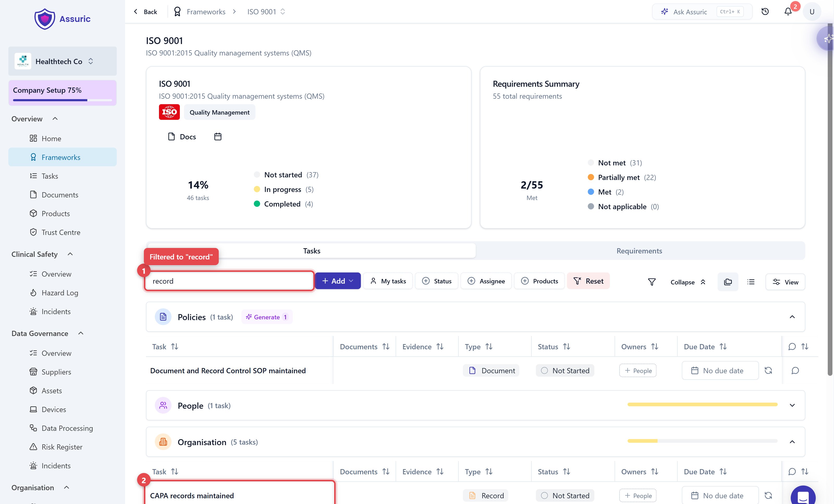834x504 pixels.
Task: Click the task search field containing record
Action: point(230,281)
